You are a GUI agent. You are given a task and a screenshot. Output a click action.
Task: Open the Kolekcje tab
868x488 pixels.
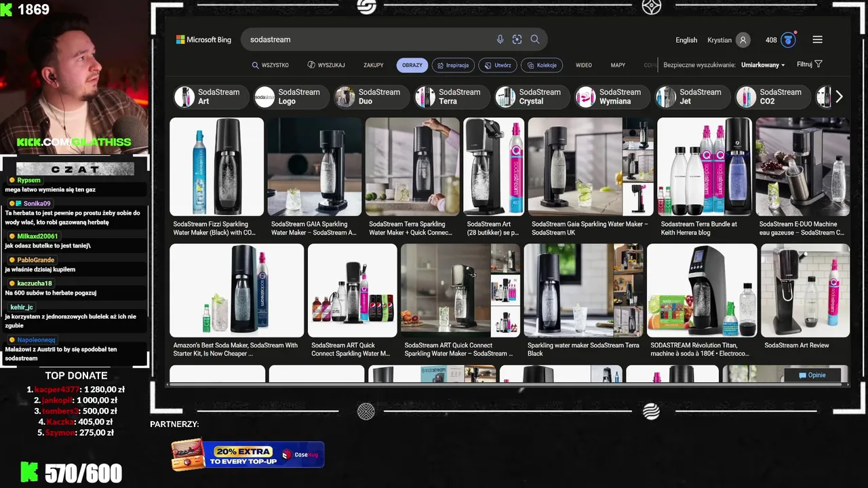(542, 65)
